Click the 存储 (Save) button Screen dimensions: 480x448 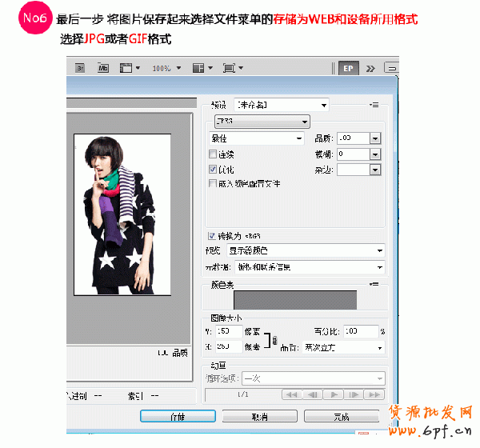point(177,417)
